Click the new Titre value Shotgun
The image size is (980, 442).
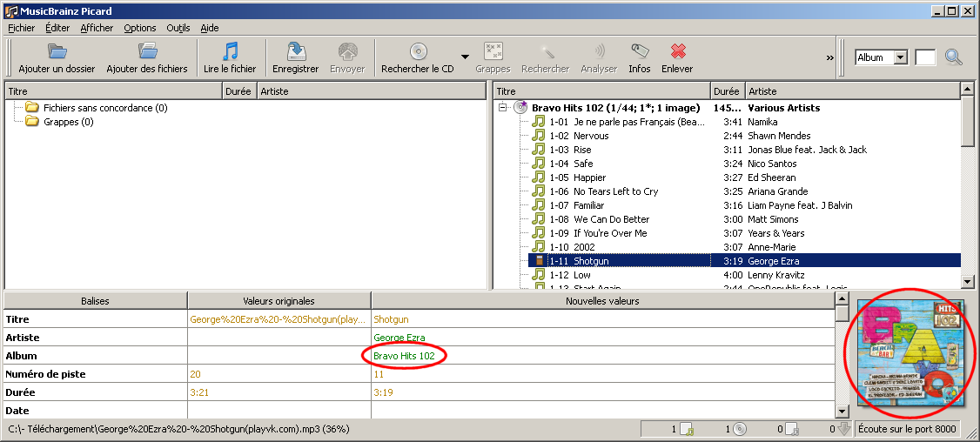tap(391, 319)
